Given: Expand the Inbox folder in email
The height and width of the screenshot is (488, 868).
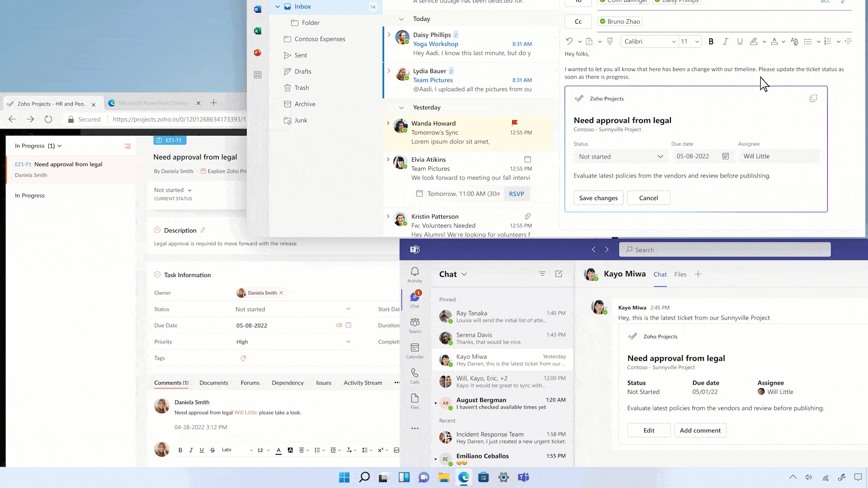Looking at the screenshot, I should click(x=277, y=6).
